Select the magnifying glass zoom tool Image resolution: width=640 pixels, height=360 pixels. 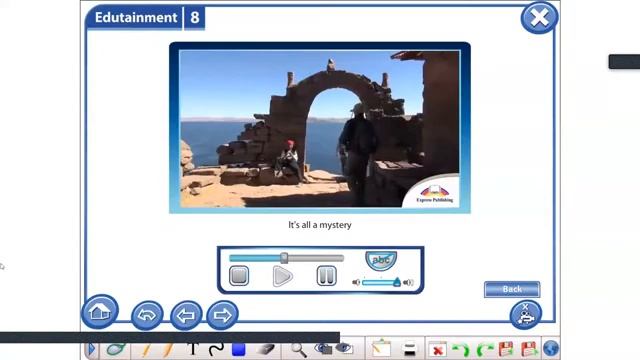299,350
